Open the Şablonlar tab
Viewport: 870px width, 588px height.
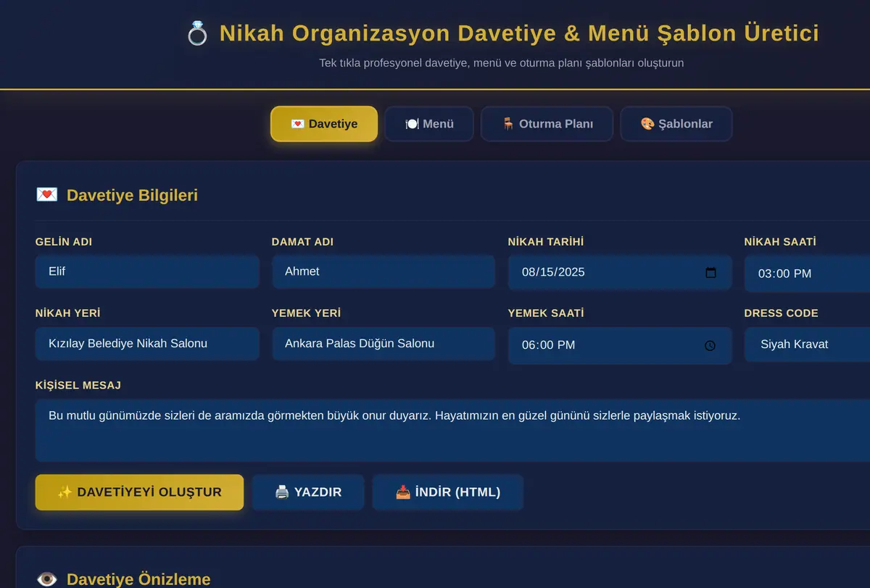click(676, 124)
